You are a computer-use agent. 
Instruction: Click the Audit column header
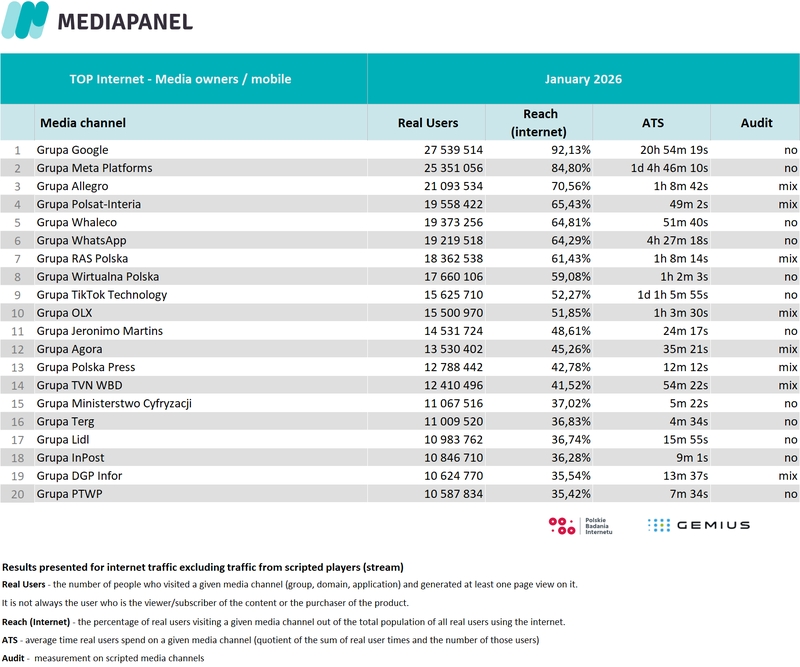coord(756,123)
